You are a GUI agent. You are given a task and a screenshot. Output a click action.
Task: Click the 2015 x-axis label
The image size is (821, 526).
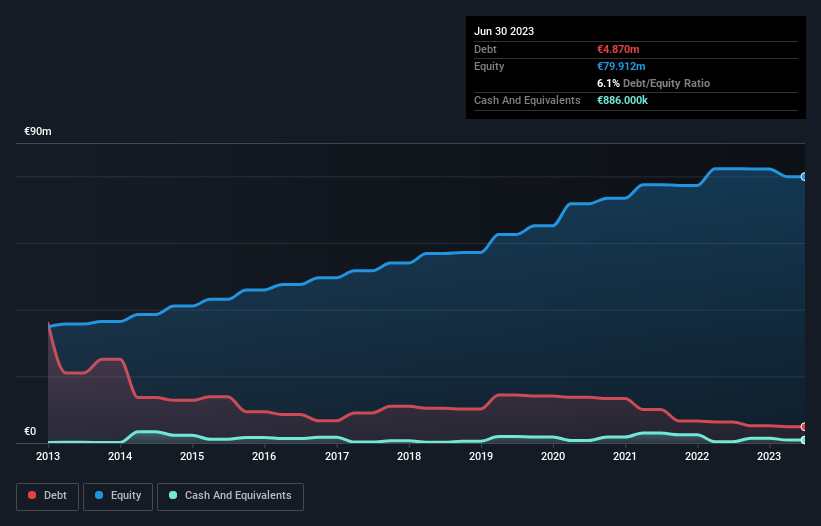(x=192, y=456)
